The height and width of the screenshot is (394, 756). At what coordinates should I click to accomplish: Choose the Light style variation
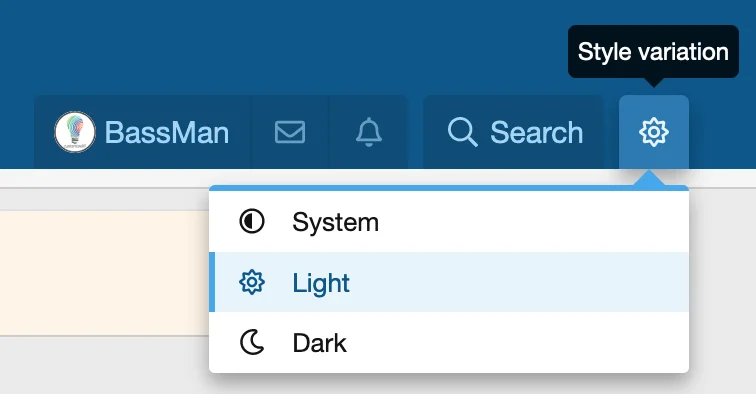[x=449, y=282]
